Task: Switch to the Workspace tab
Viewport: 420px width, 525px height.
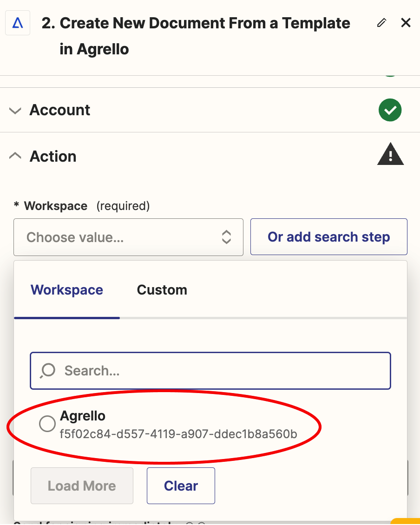Action: click(x=66, y=290)
